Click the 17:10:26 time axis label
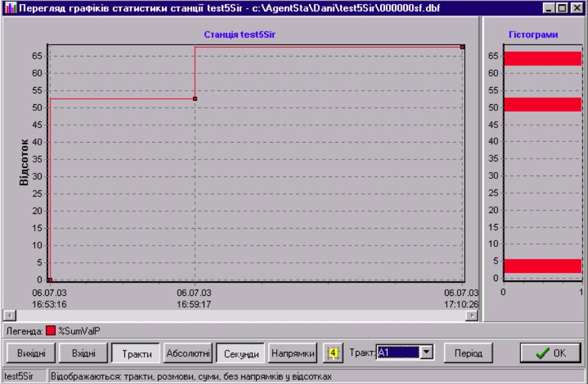Screen dimensions: 588x384 pos(461,304)
